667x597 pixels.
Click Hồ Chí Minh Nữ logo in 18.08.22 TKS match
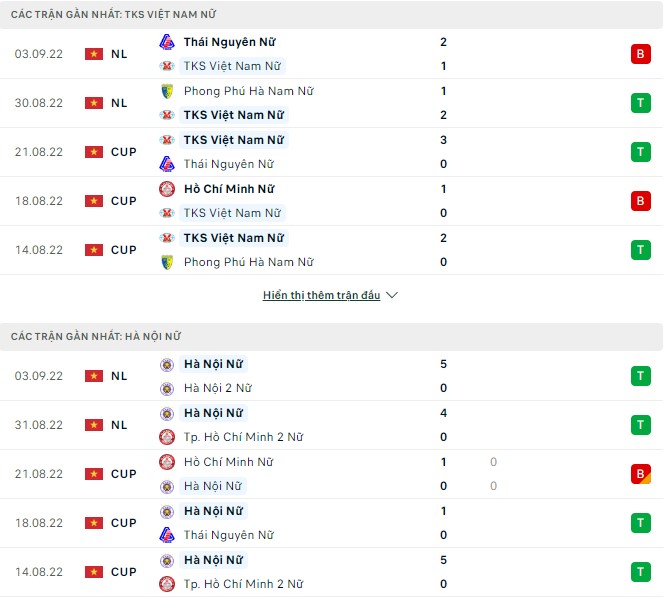click(x=167, y=189)
